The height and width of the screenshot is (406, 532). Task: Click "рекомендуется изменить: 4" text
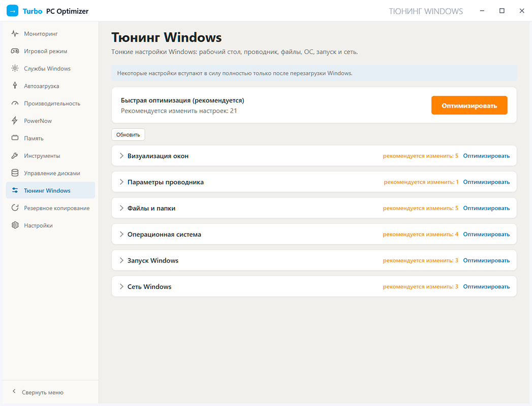[420, 234]
